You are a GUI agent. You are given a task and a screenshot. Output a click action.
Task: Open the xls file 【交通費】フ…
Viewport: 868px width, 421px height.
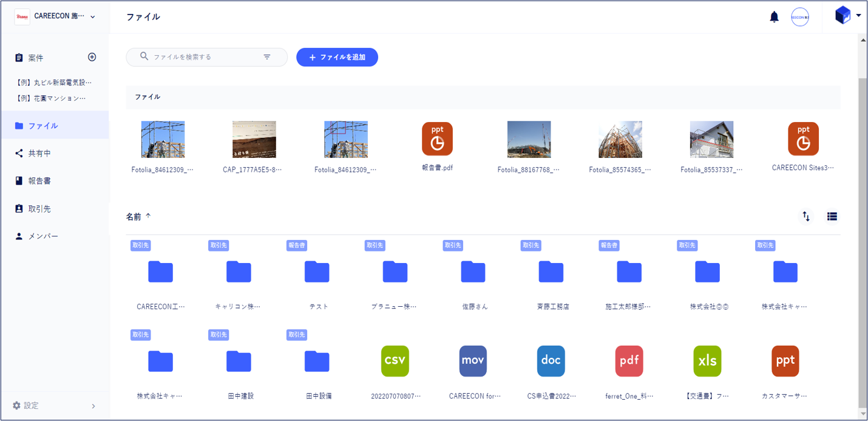click(708, 361)
